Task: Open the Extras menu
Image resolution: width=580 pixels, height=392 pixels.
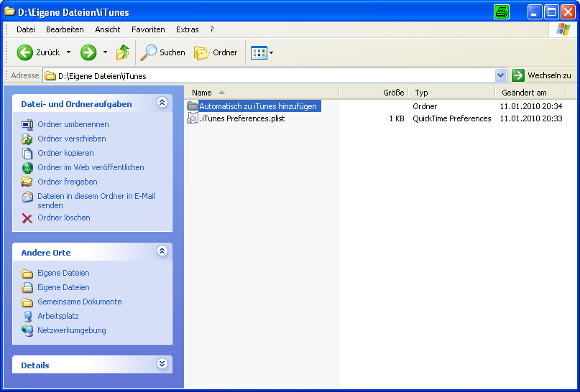Action: click(187, 29)
